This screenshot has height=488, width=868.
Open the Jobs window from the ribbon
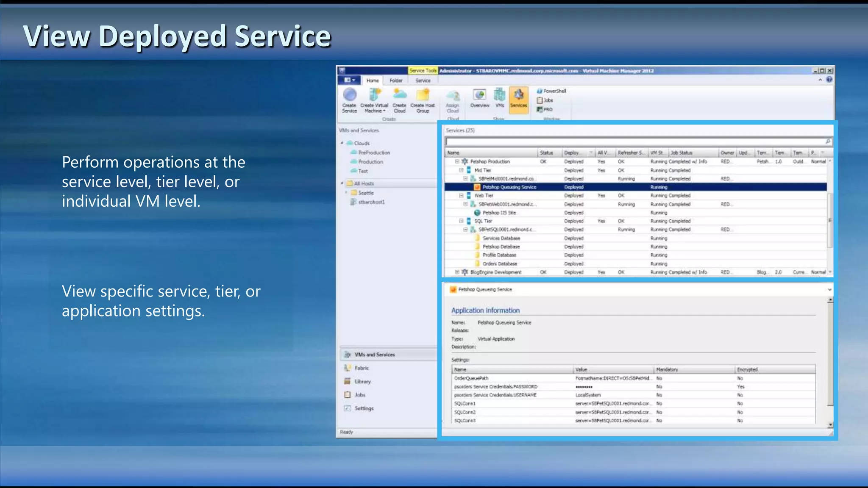coord(545,100)
